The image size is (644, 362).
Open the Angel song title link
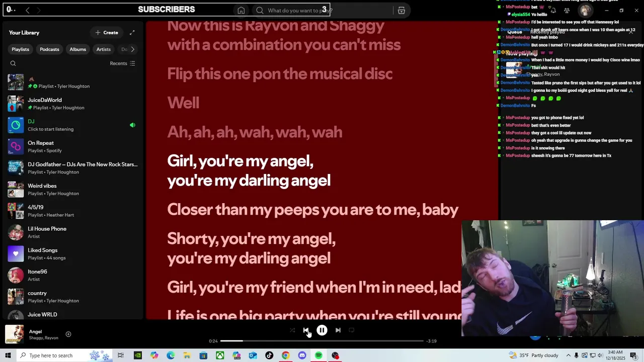pos(35,332)
